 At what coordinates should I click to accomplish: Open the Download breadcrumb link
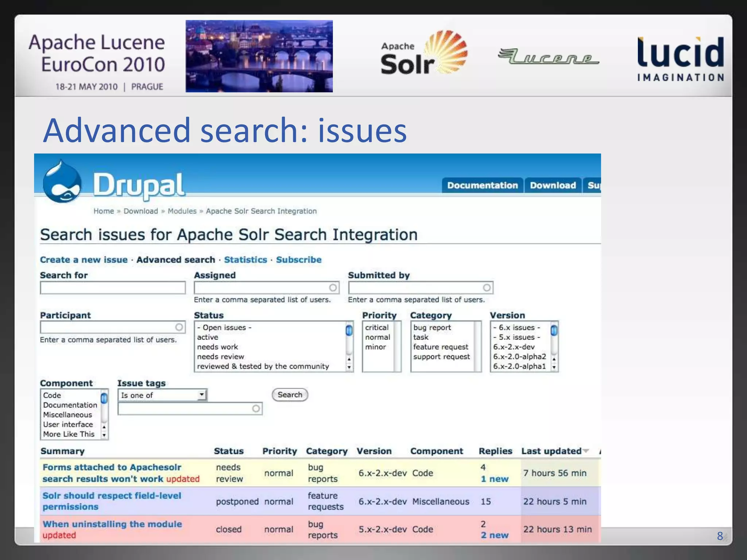coord(141,211)
